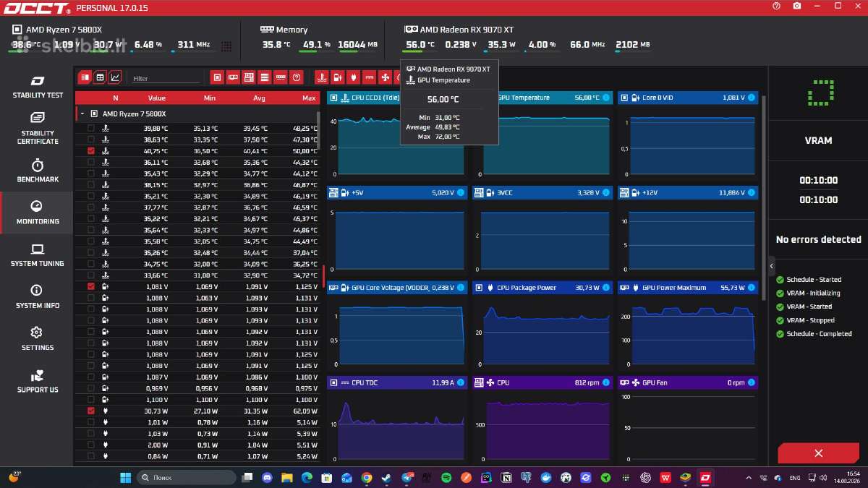Open the Stability Certificate section
Viewport: 868px width, 488px height.
(38, 127)
